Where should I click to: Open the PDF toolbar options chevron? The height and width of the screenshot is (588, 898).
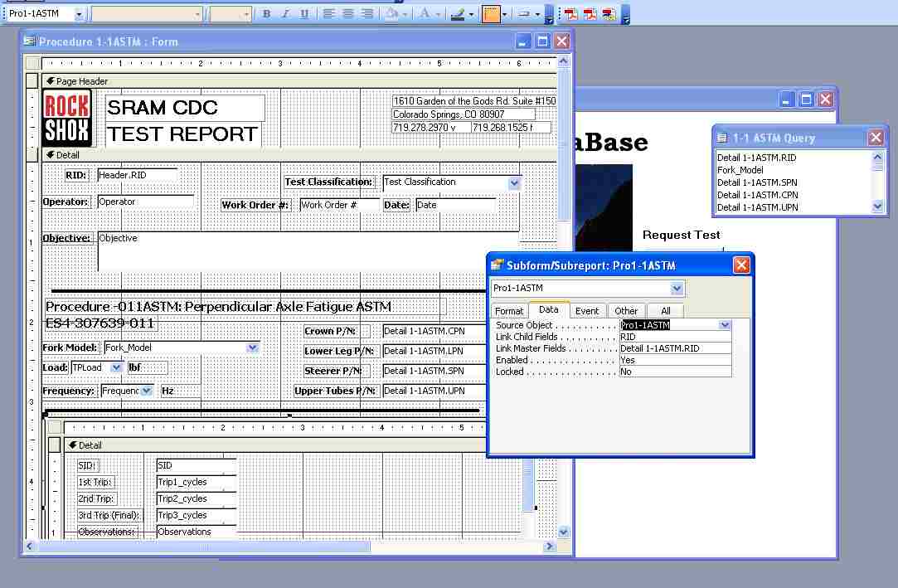(626, 14)
